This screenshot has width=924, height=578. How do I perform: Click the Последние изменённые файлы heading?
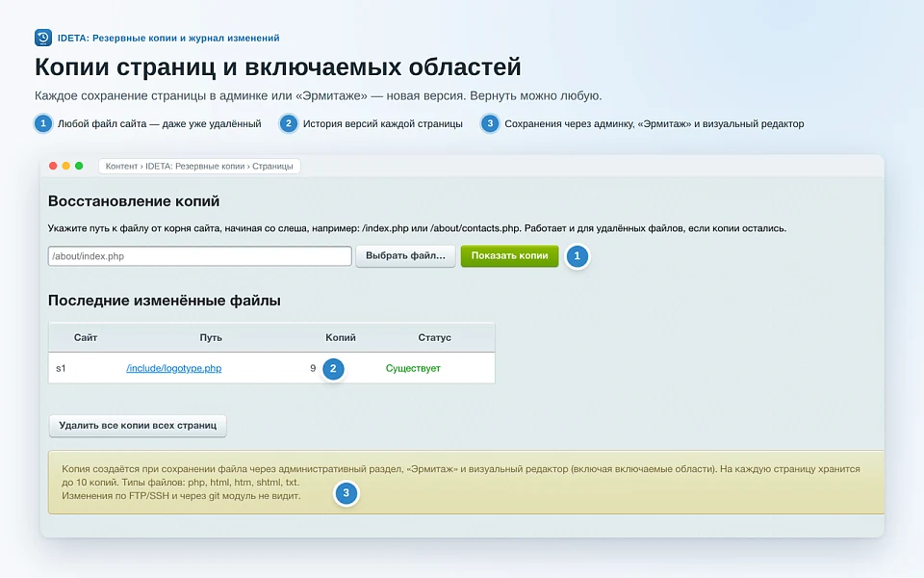click(x=165, y=301)
